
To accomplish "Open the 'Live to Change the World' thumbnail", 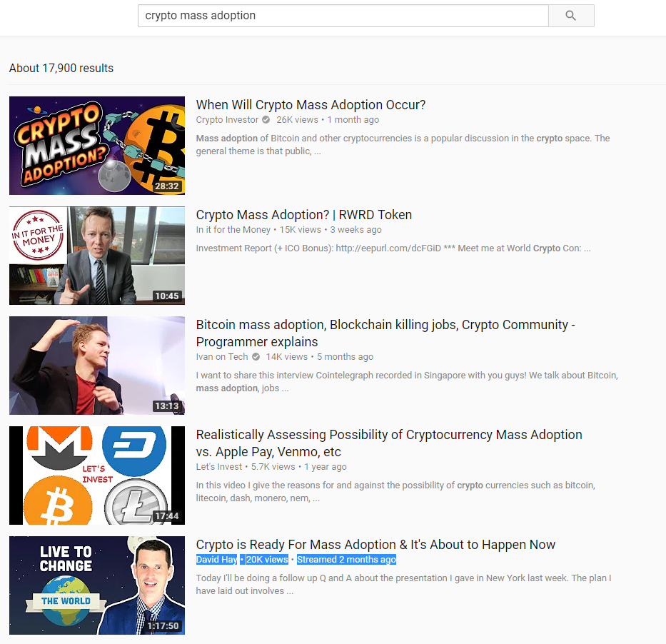I will point(97,585).
